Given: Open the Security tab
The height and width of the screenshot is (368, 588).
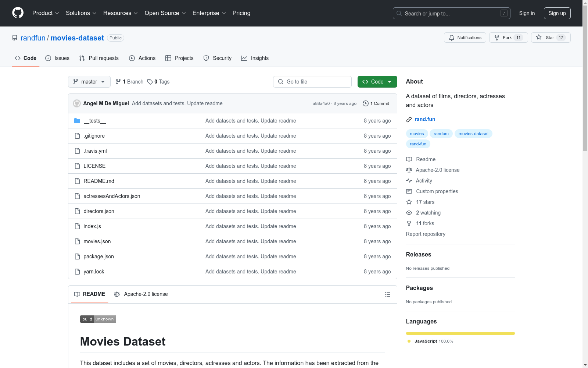Looking at the screenshot, I should [x=218, y=58].
